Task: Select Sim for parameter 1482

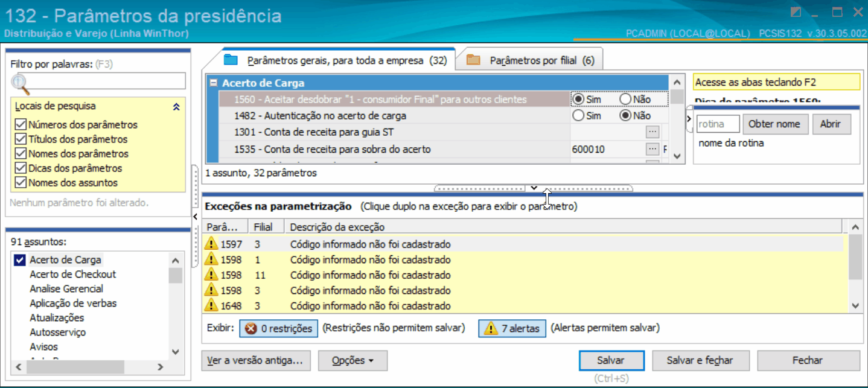Action: coord(578,115)
